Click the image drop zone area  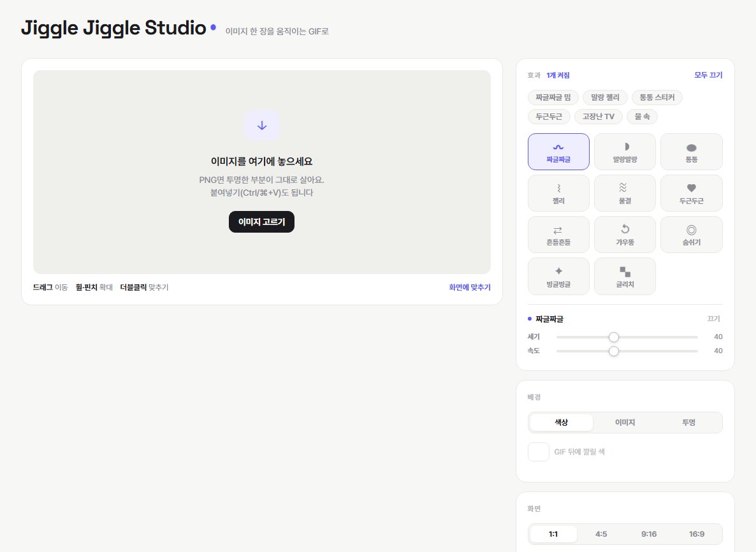[262, 172]
